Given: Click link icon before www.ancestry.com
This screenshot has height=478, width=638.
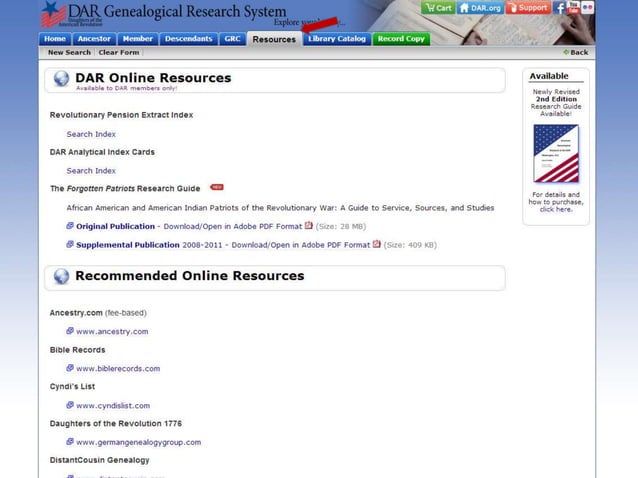Looking at the screenshot, I should click(x=70, y=331).
